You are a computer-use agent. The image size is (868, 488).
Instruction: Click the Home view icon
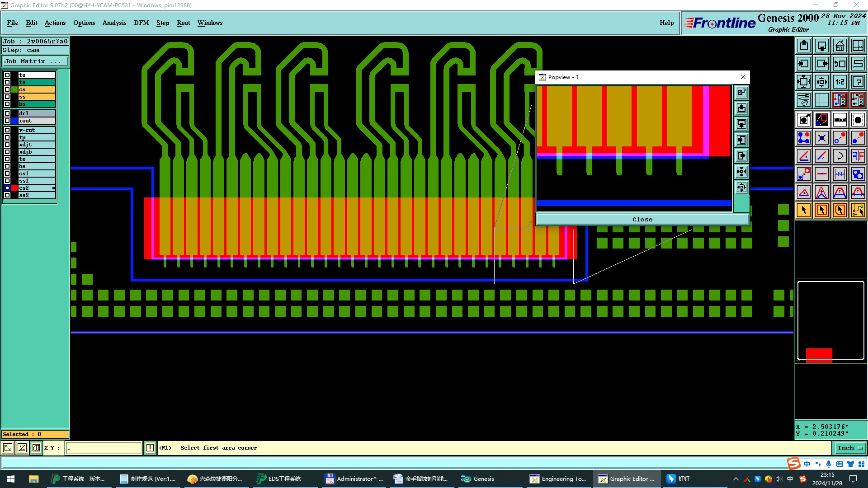click(840, 46)
